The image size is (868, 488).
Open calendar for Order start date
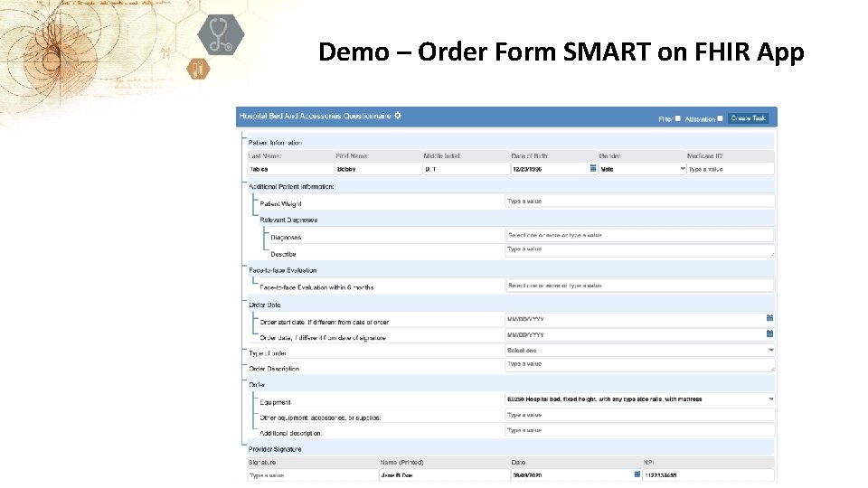coord(769,318)
